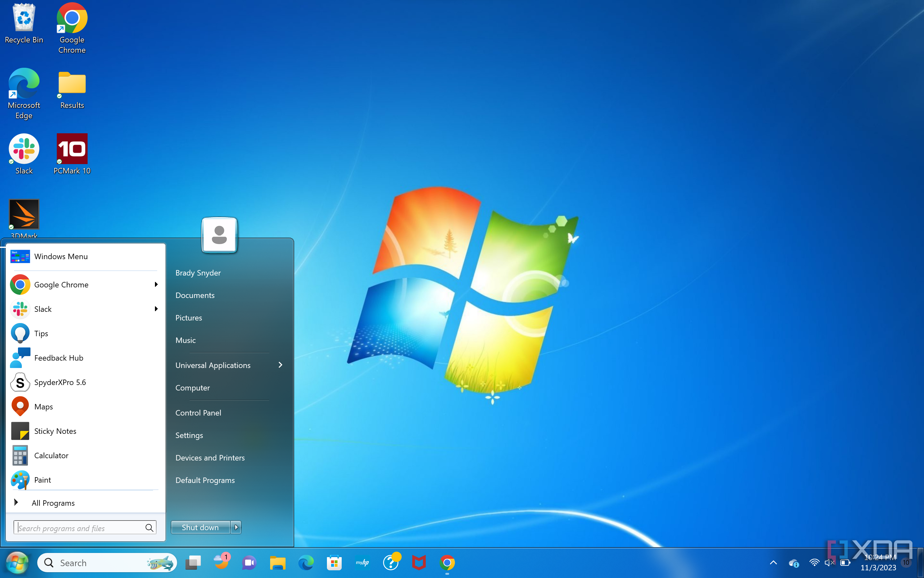Viewport: 924px width, 578px height.
Task: Open Computer link
Action: (193, 388)
